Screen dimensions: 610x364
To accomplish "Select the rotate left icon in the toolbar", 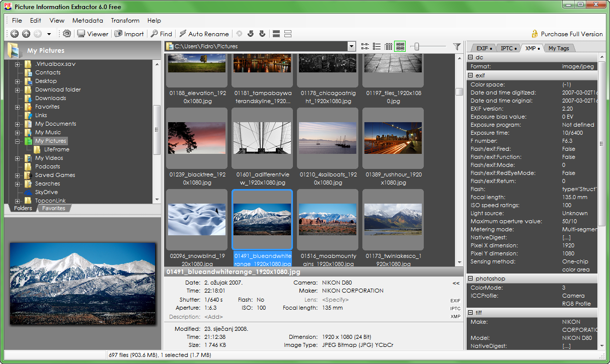I will pyautogui.click(x=250, y=34).
